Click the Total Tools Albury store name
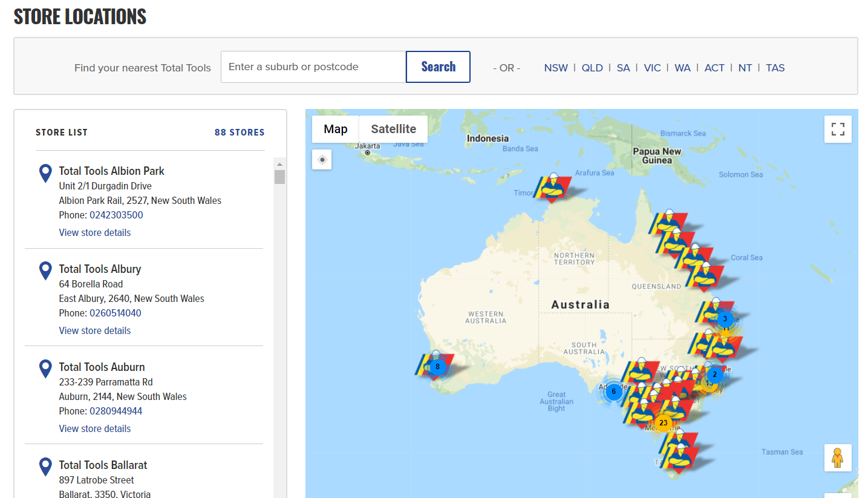Viewport: 868px width, 498px height. [x=100, y=269]
